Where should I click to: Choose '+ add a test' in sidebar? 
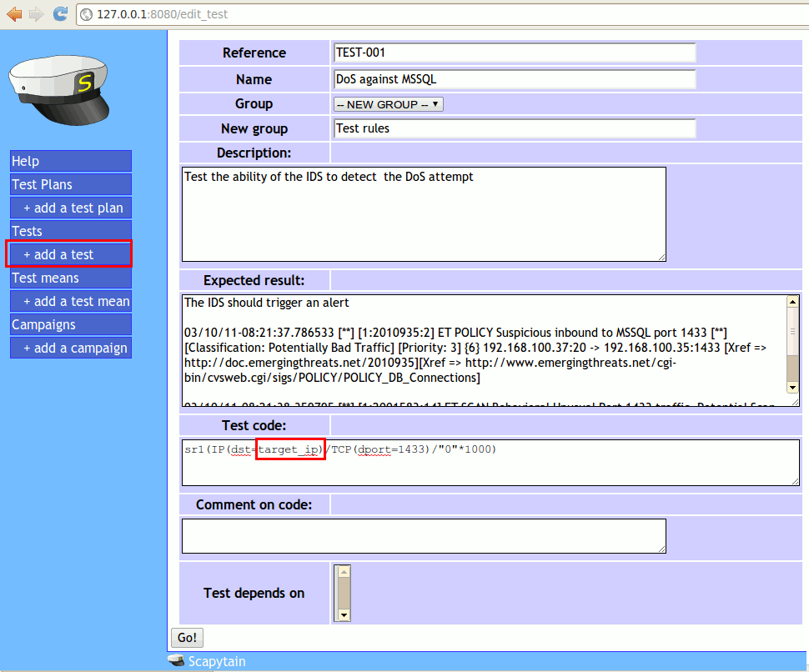click(69, 254)
